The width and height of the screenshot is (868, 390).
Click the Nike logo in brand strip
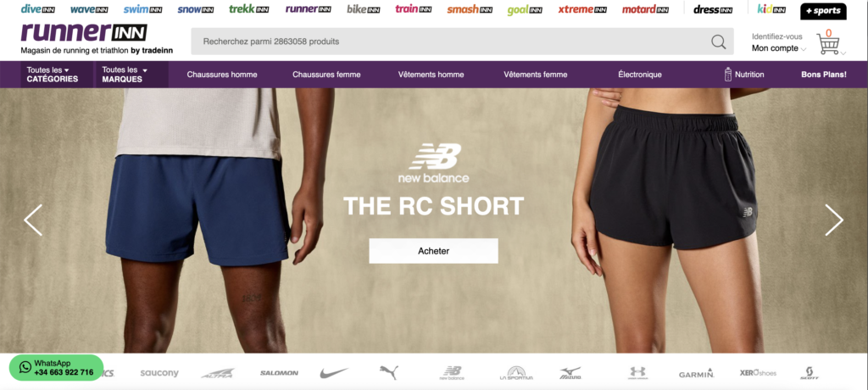tap(334, 373)
